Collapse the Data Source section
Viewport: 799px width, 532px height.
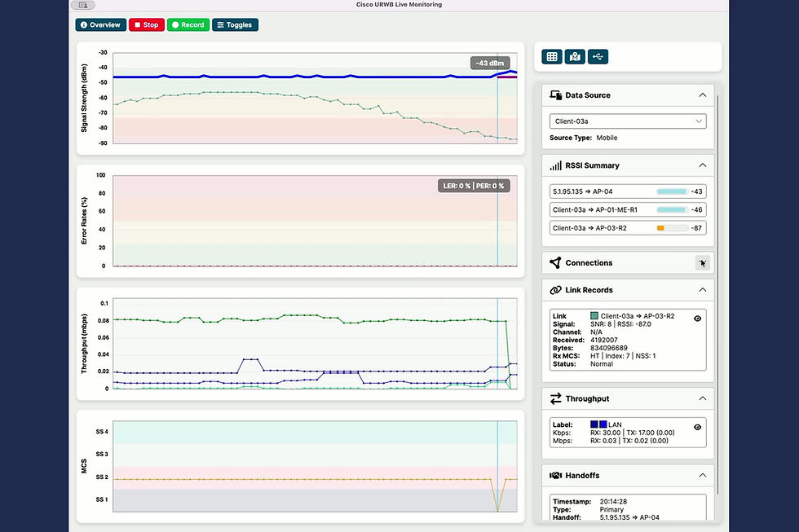(x=703, y=95)
